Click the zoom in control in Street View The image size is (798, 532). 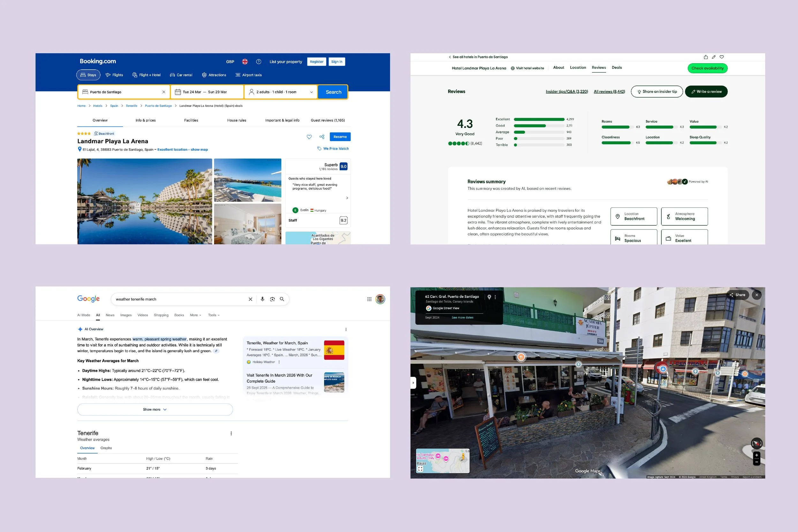tap(757, 455)
